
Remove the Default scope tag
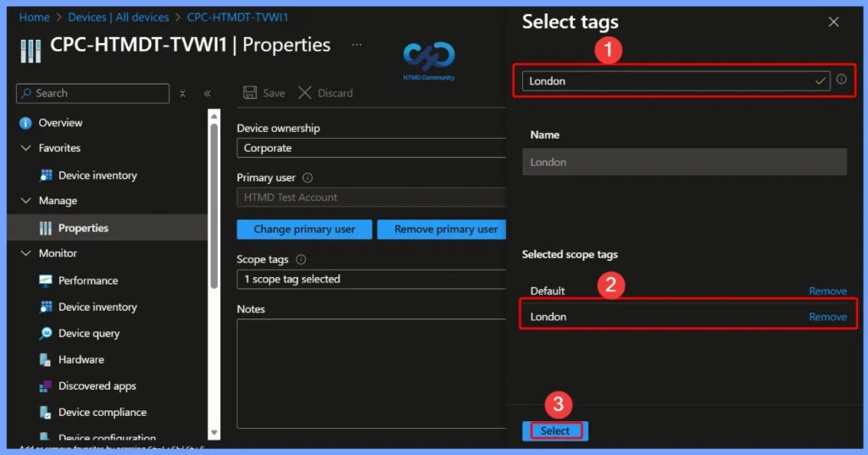click(827, 291)
